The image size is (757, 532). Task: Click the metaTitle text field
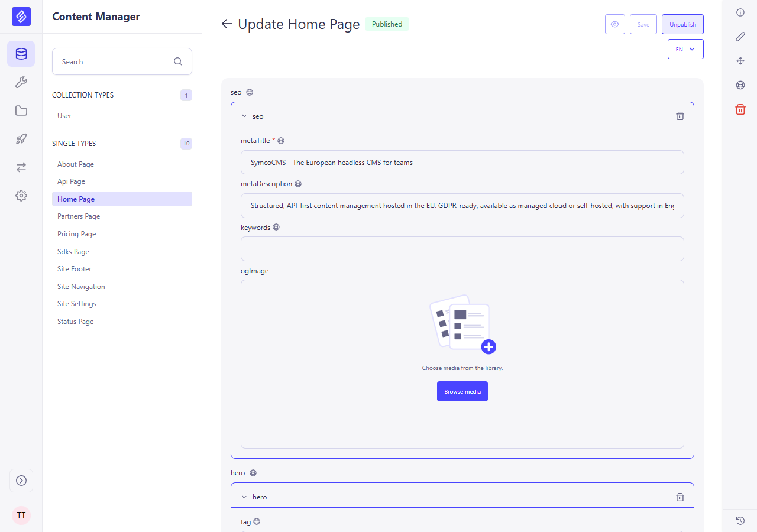[x=462, y=162]
